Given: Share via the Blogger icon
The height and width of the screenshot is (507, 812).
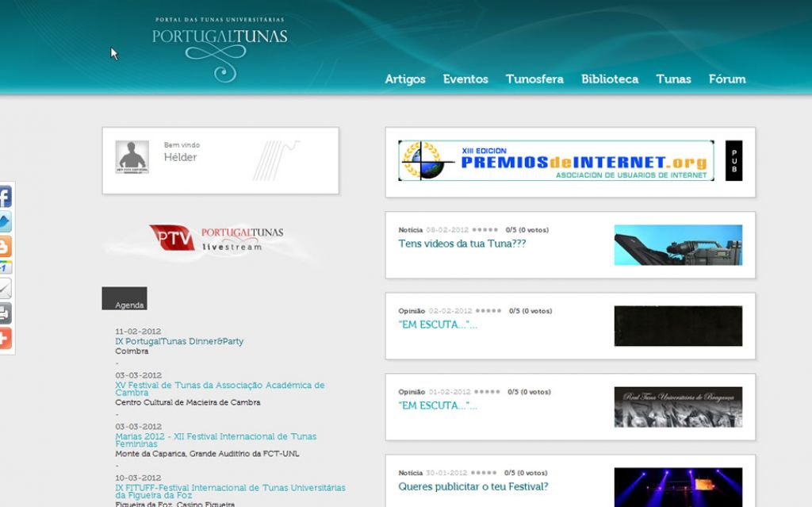Looking at the screenshot, I should 5,246.
